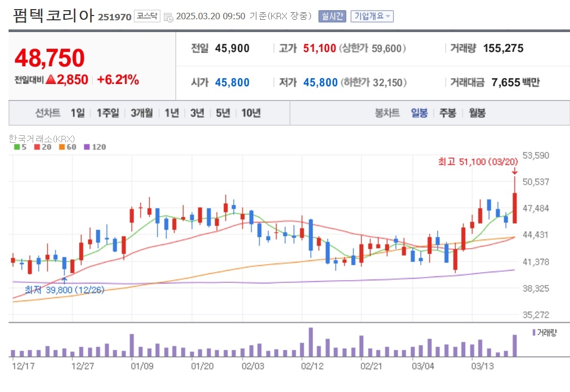Click the purple 거래량 legend marker
This screenshot has width=570, height=392.
pyautogui.click(x=534, y=333)
